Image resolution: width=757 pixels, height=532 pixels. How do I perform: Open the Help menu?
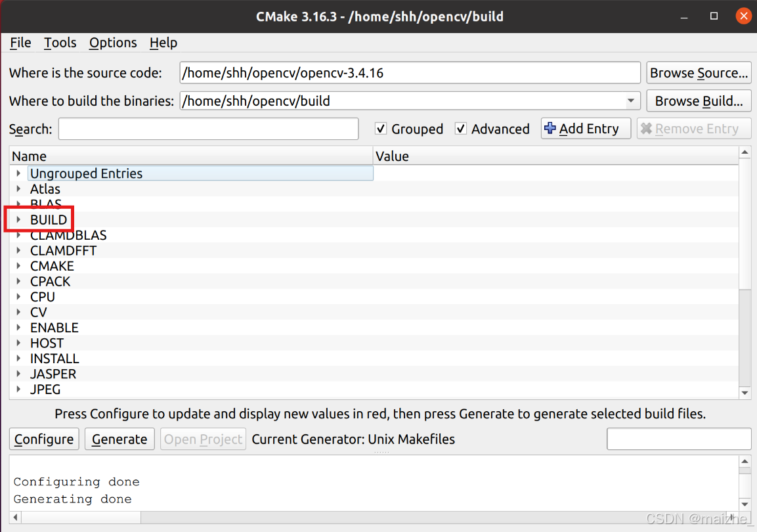[x=163, y=43]
